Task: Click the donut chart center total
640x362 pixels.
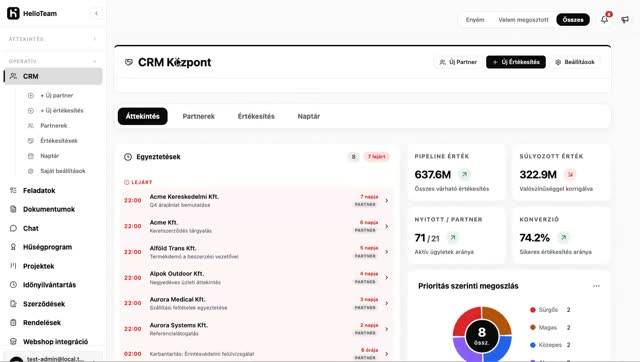Action: pyautogui.click(x=482, y=335)
